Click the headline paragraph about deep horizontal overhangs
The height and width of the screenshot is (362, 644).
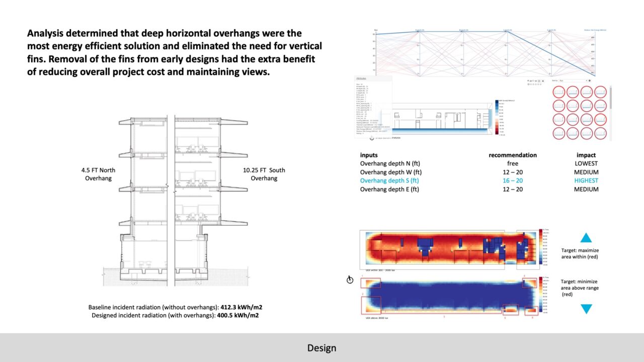click(175, 53)
